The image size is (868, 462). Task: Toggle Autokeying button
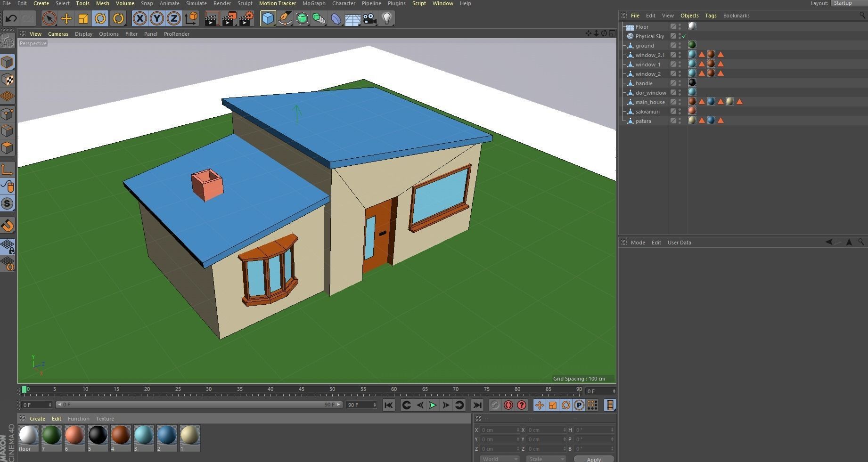click(508, 405)
